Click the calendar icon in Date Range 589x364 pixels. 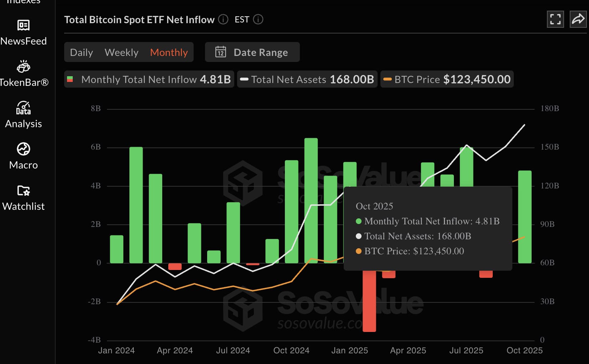pos(221,52)
